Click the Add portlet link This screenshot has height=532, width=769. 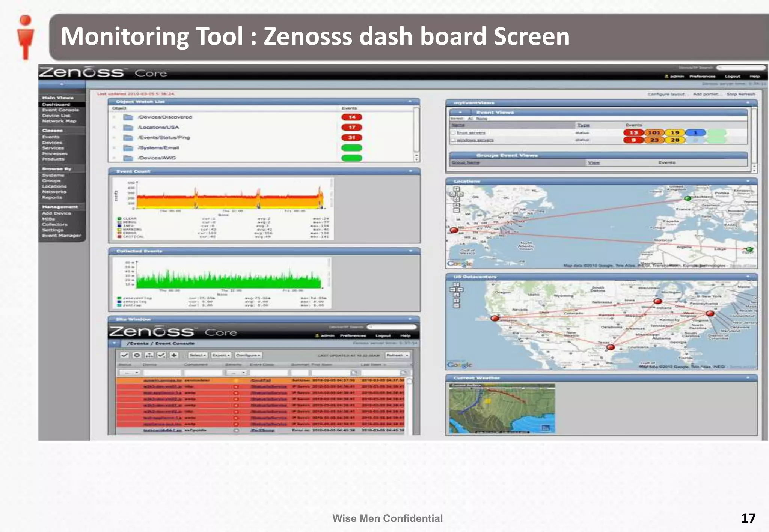click(707, 94)
